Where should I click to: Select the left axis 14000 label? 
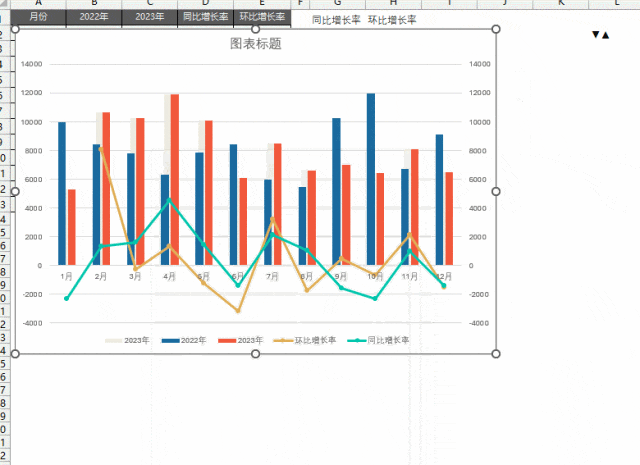(31, 64)
